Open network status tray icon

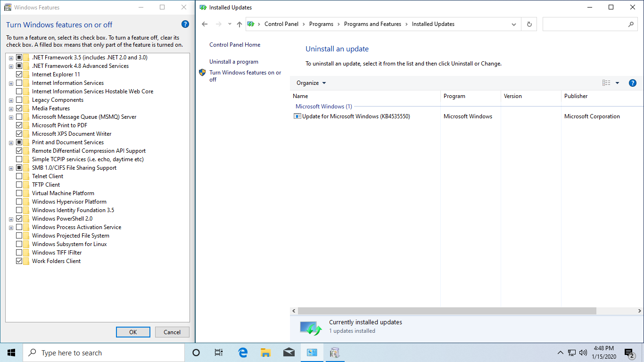pos(572,353)
